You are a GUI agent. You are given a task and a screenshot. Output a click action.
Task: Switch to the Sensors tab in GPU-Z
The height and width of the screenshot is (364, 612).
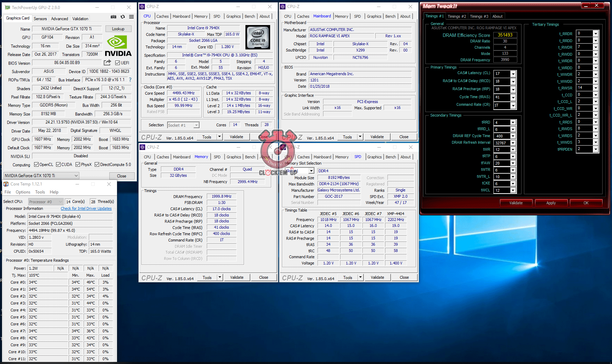click(x=40, y=18)
